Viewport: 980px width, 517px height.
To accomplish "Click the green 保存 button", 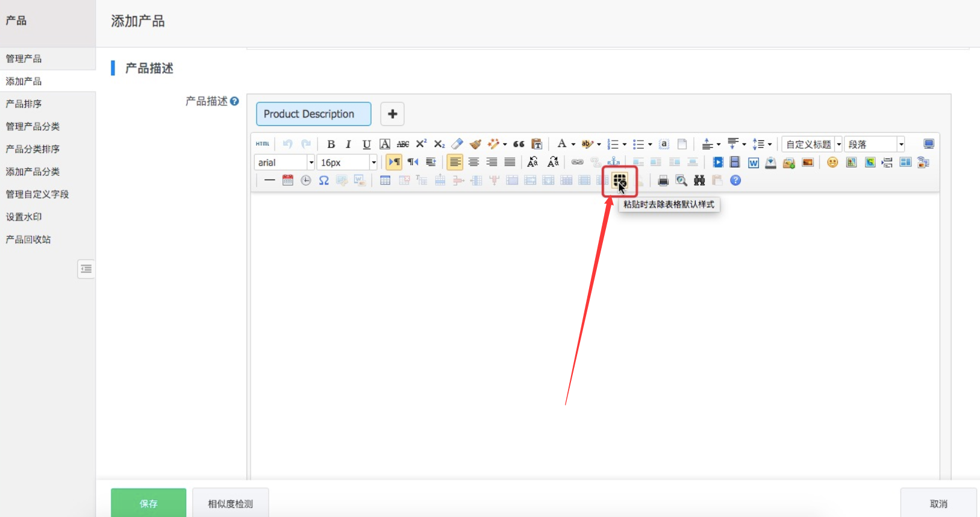I will tap(148, 503).
